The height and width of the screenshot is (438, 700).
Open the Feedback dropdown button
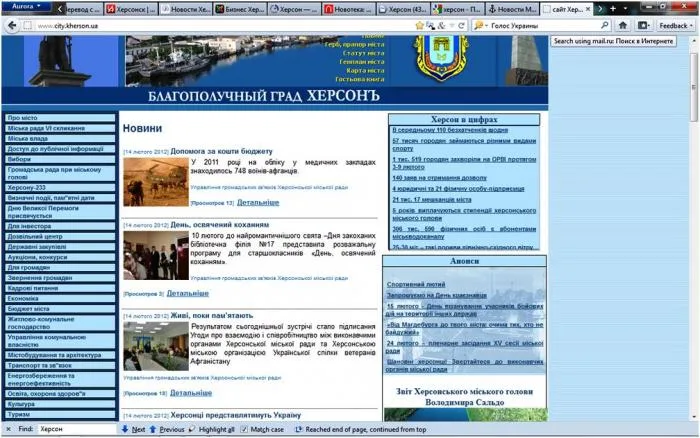[x=676, y=25]
